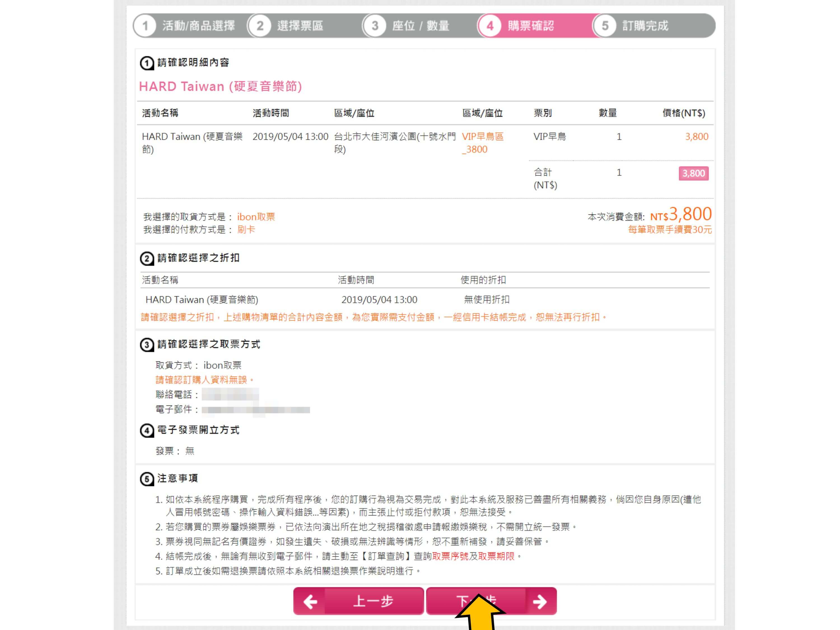
Task: Open the 訂購完成 step tab
Action: coord(654,26)
